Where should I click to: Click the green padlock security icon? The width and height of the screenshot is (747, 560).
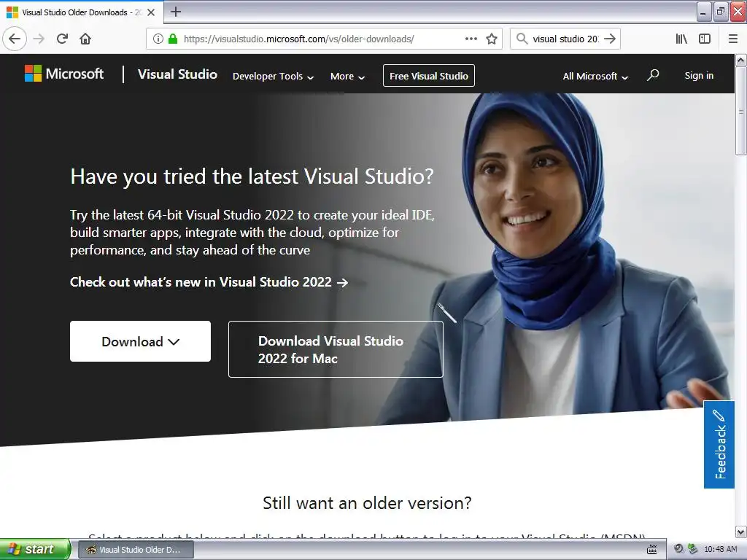pyautogui.click(x=173, y=39)
